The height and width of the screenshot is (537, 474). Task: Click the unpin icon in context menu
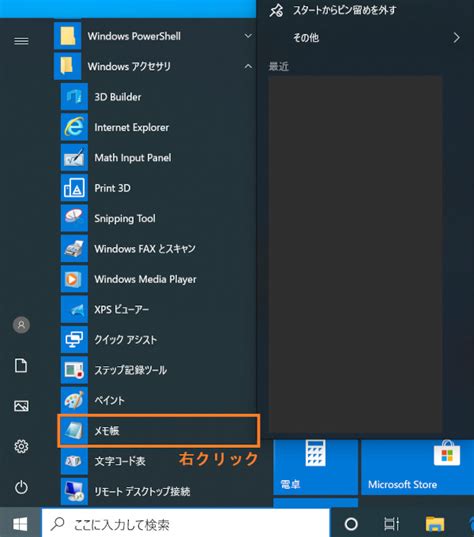276,10
